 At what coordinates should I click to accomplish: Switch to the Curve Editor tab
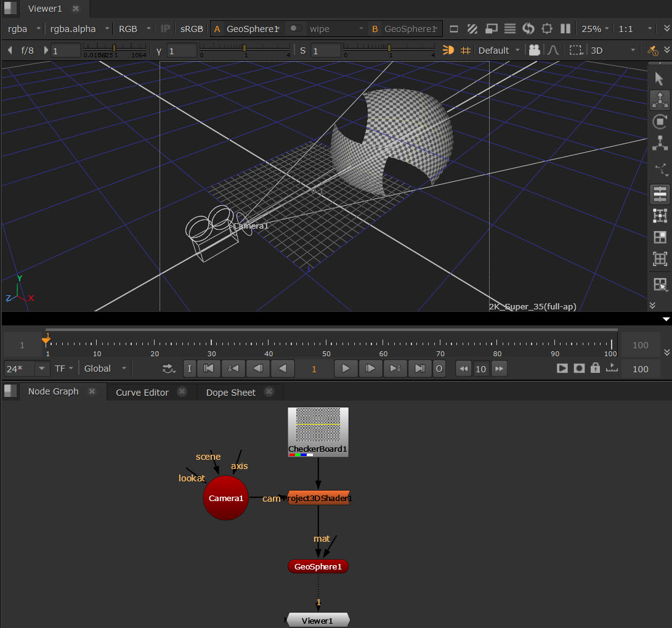point(142,392)
